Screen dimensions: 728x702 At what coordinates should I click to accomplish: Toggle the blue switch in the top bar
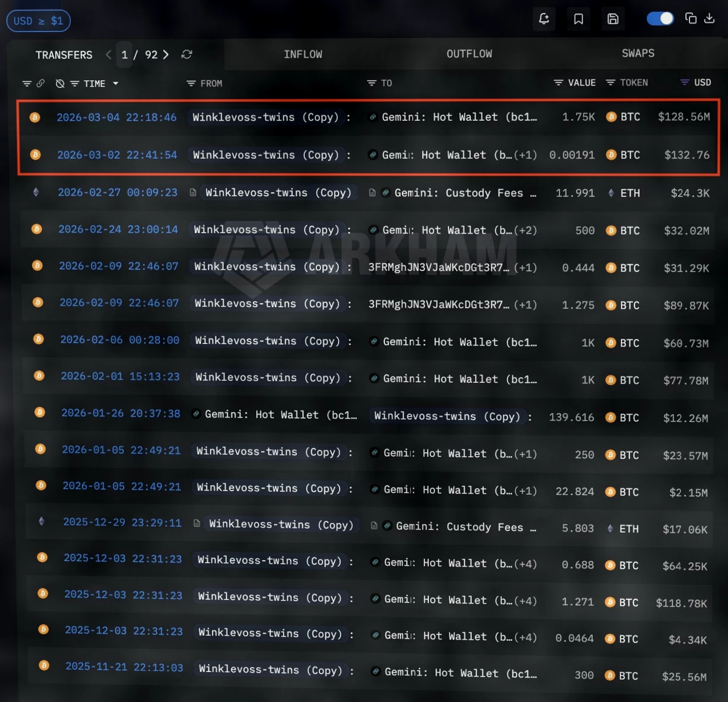click(660, 19)
